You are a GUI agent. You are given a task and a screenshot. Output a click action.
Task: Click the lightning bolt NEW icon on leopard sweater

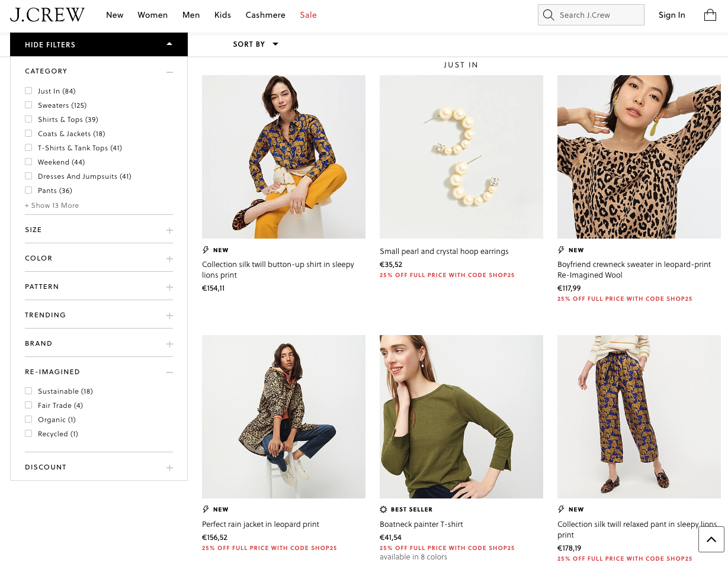[561, 250]
